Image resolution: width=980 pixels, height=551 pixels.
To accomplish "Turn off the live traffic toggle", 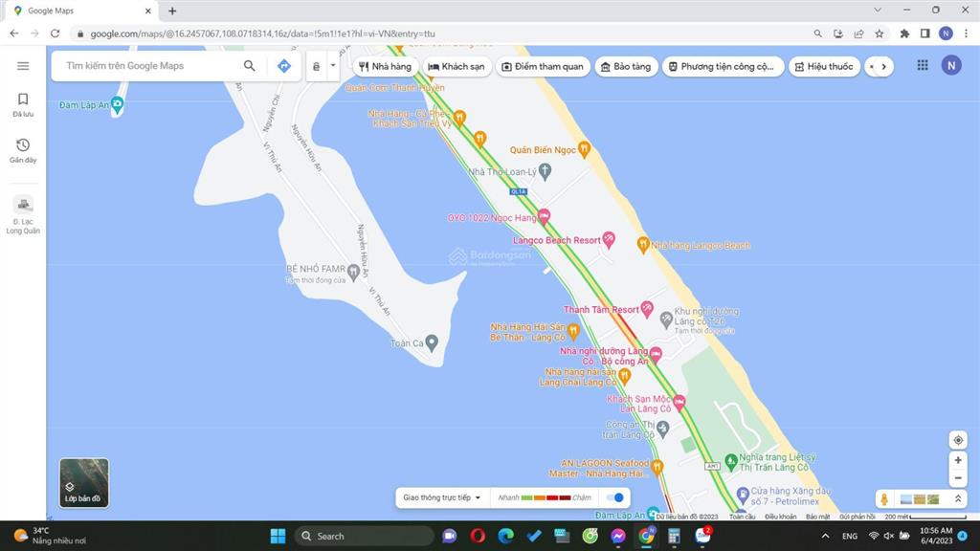I will coord(615,497).
